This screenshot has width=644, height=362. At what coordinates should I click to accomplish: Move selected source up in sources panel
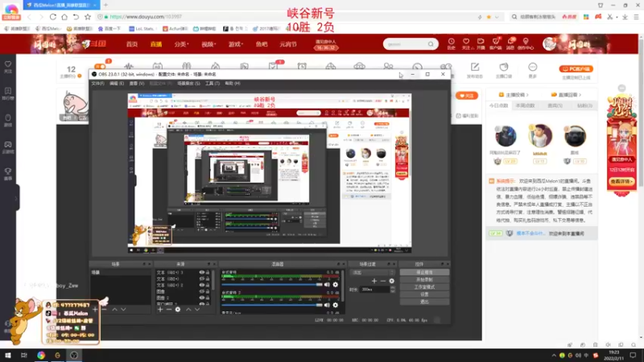[x=188, y=309]
